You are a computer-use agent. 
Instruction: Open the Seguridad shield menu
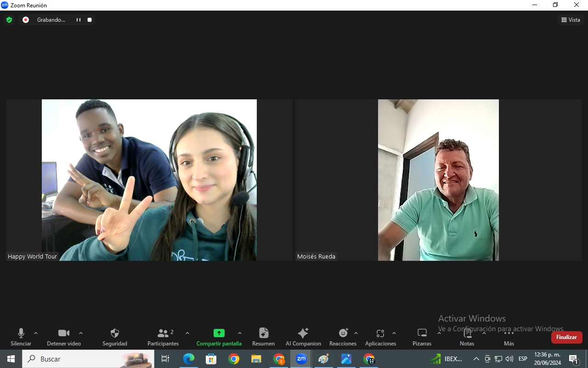115,337
